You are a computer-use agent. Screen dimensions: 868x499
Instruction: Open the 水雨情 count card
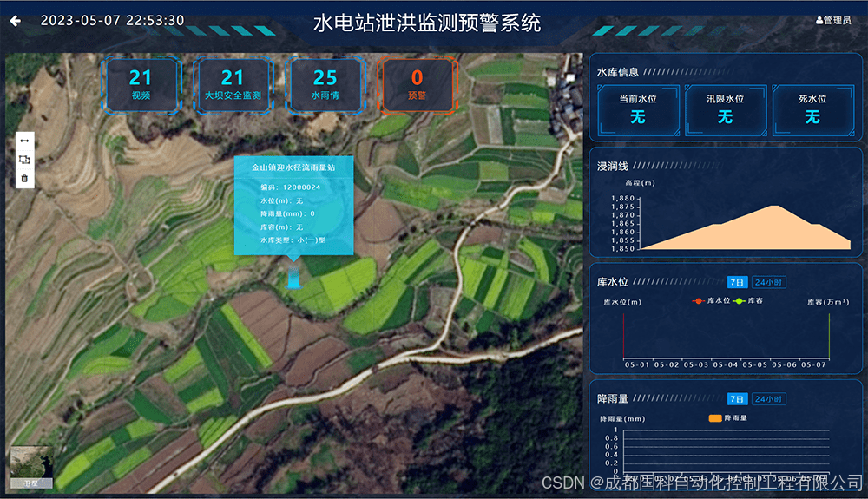325,85
